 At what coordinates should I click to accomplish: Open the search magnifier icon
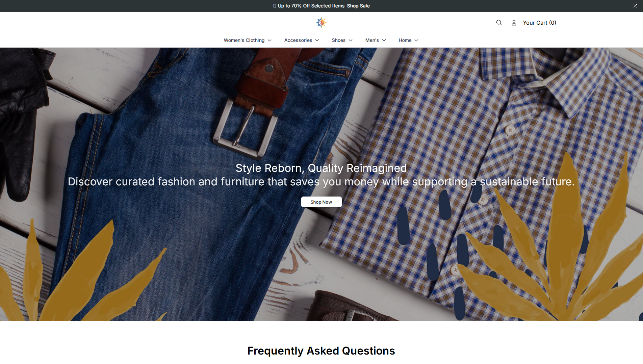coord(499,23)
